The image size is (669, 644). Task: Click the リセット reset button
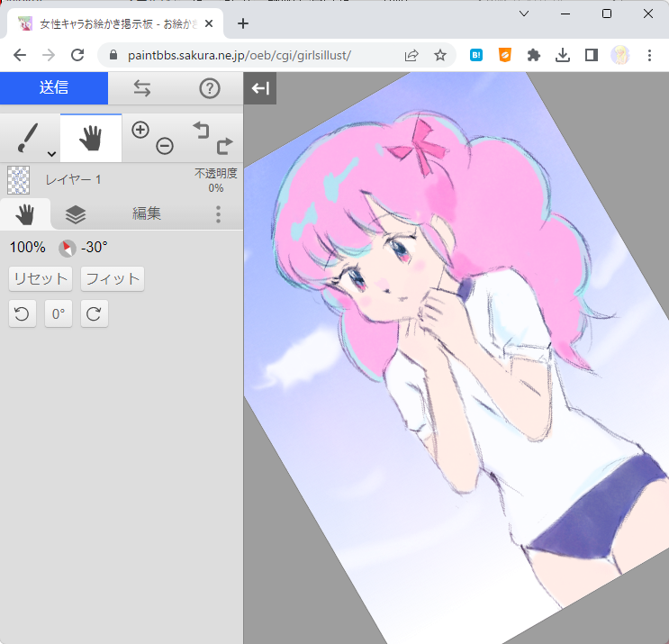pyautogui.click(x=41, y=278)
